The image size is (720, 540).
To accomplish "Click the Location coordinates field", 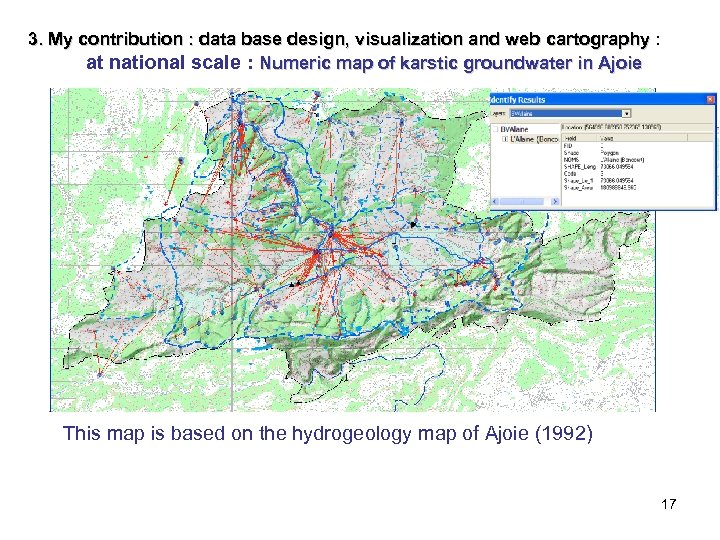I will coord(637,127).
